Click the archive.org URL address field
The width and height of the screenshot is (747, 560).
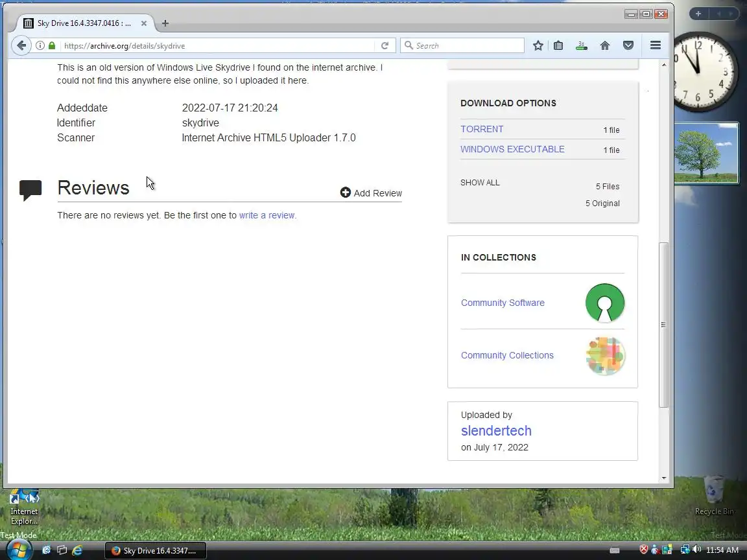click(219, 46)
